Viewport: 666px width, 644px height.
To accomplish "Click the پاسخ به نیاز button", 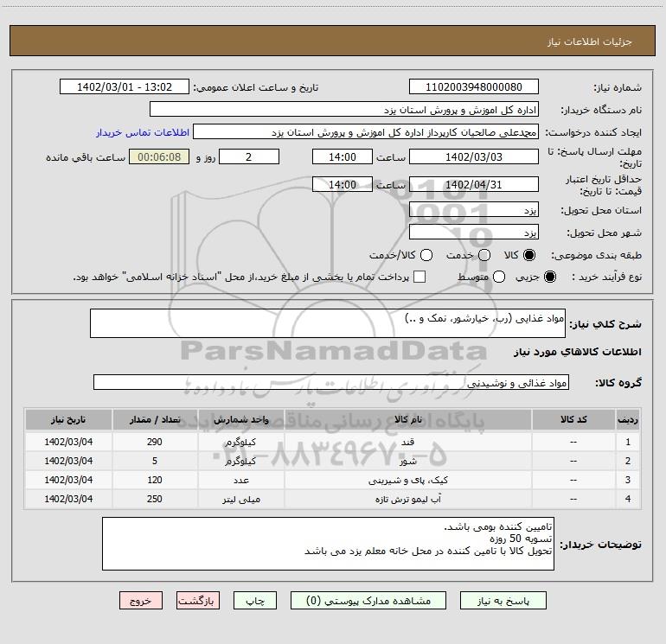I will point(503,601).
